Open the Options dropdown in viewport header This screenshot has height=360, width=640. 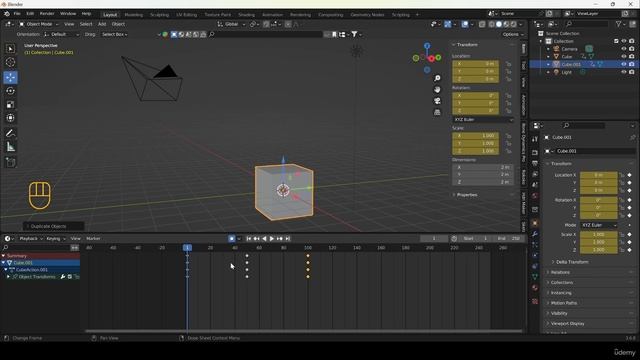(513, 35)
